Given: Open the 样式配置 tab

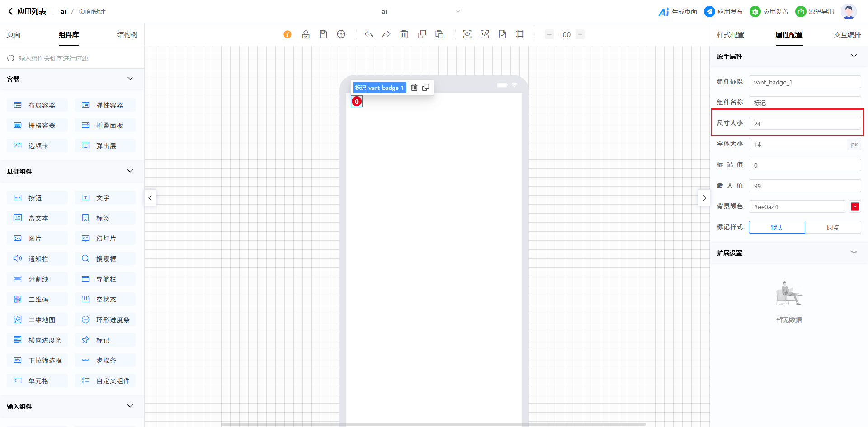Looking at the screenshot, I should [730, 35].
